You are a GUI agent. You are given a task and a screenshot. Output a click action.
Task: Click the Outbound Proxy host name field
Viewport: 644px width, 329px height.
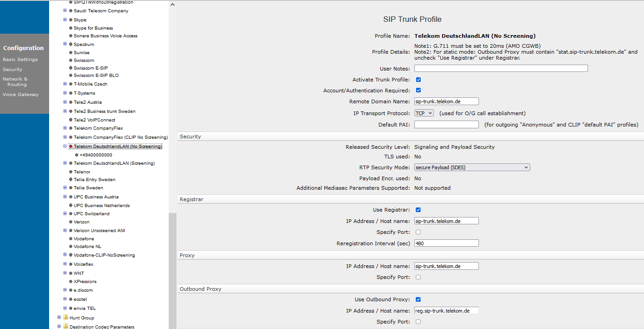coord(447,311)
